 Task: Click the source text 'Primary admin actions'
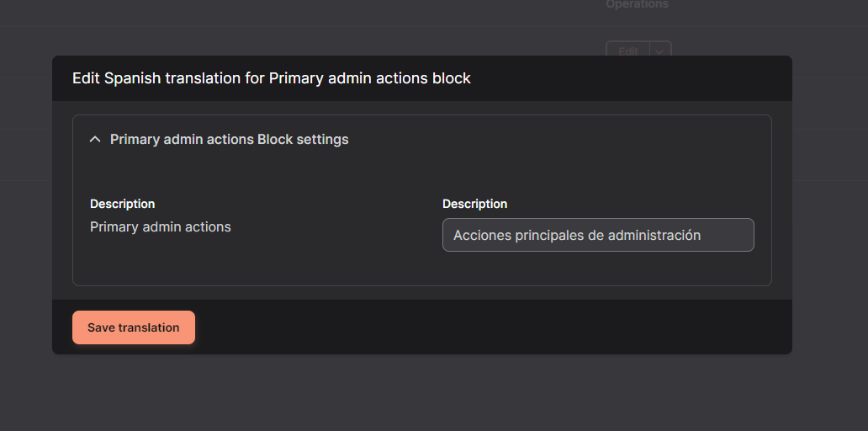161,226
